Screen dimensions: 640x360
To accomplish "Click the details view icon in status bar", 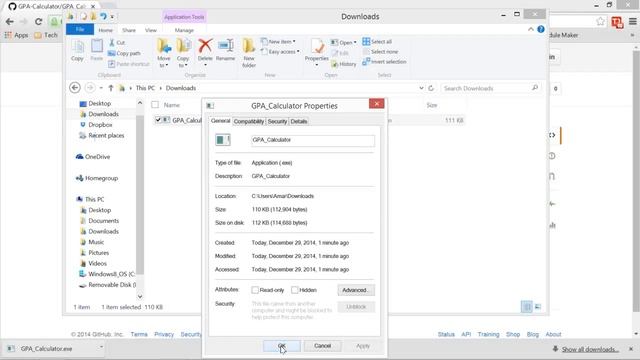I will (527, 307).
